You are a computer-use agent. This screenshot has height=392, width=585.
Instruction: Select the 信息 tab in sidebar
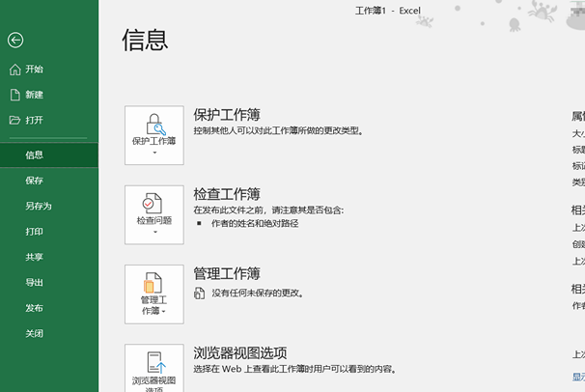[x=49, y=154]
